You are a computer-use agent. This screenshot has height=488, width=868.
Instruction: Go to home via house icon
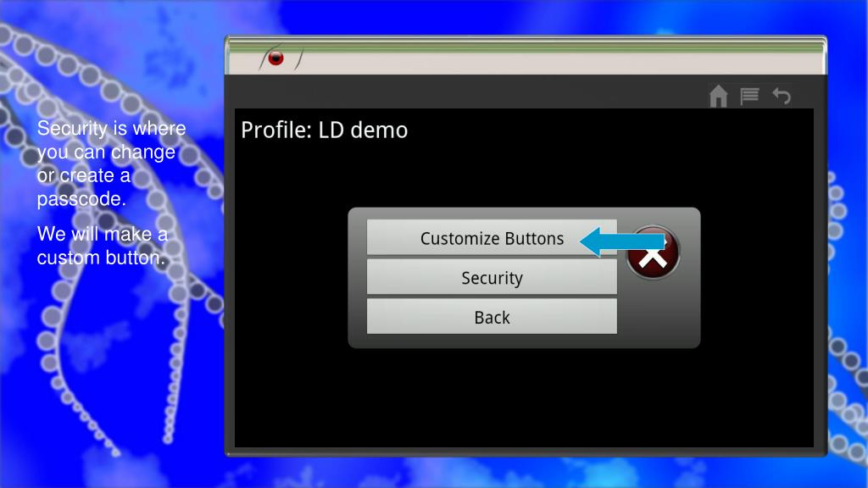tap(718, 97)
